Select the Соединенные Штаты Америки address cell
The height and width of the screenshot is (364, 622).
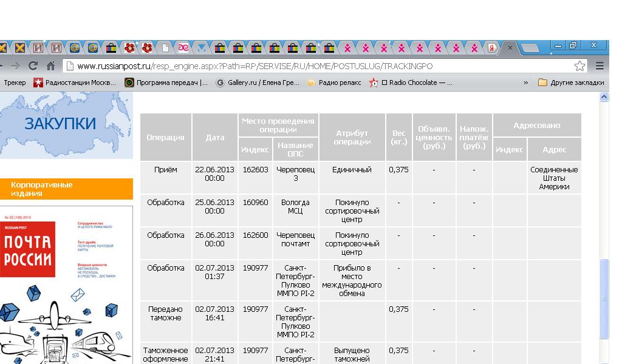tap(554, 177)
